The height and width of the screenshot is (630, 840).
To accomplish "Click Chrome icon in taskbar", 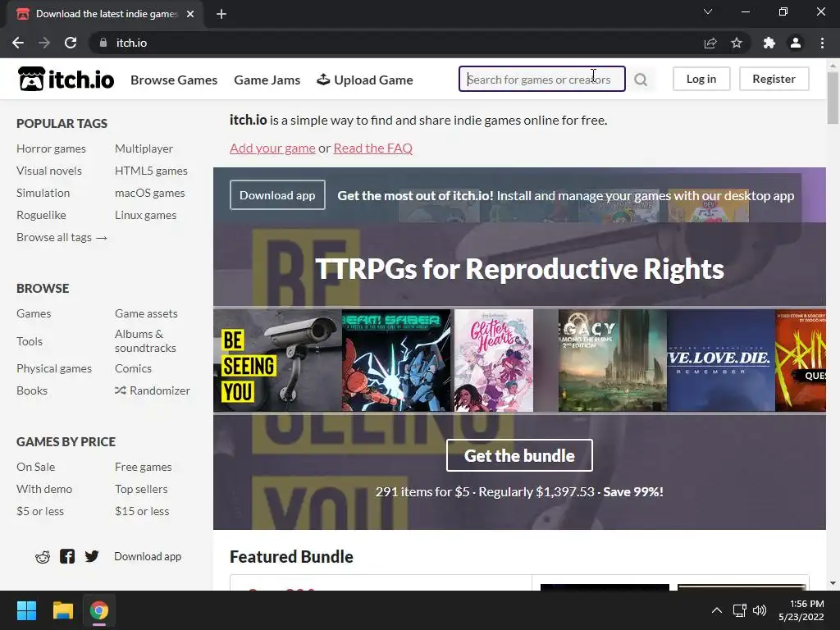I will pyautogui.click(x=99, y=610).
